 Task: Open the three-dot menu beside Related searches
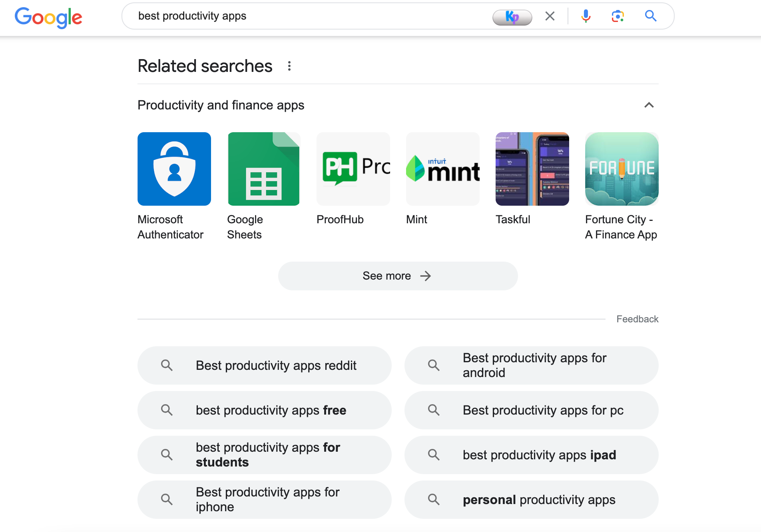289,66
